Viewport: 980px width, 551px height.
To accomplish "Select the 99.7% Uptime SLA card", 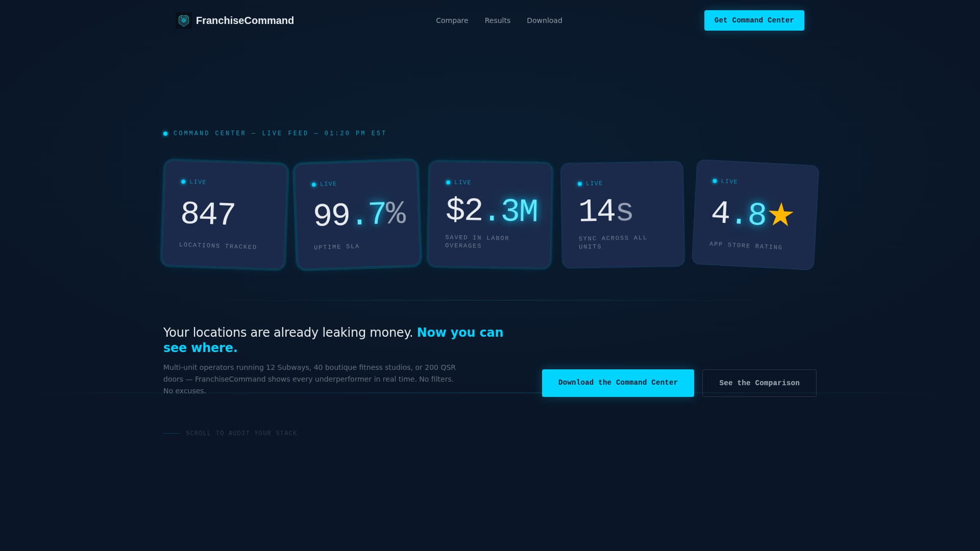I will (x=357, y=214).
